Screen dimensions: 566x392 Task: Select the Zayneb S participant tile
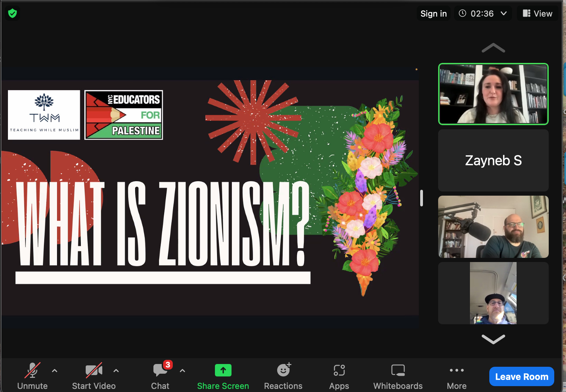pos(493,160)
